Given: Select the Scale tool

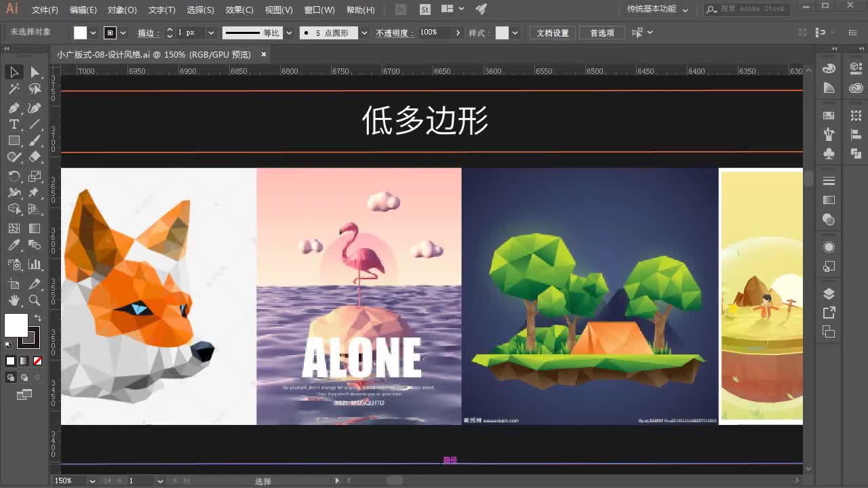Looking at the screenshot, I should click(35, 176).
